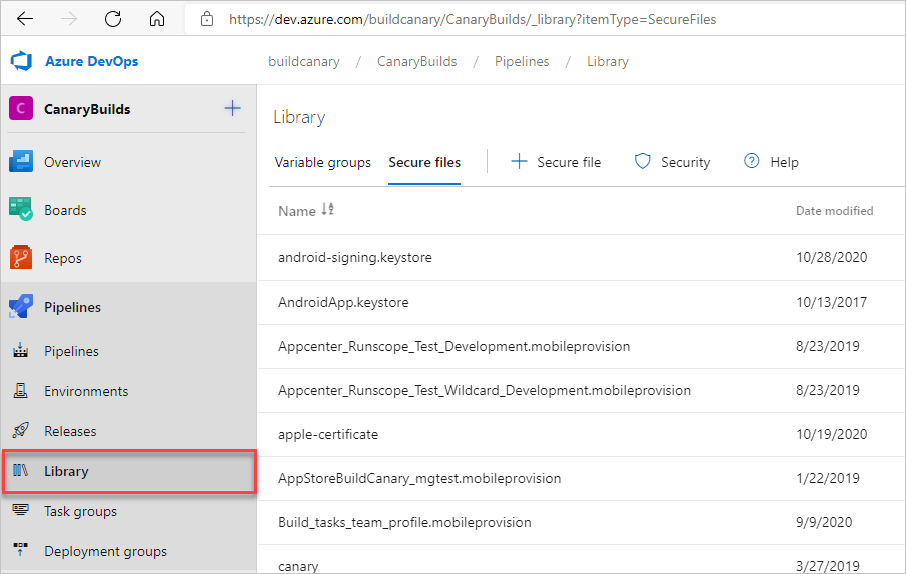The width and height of the screenshot is (906, 574).
Task: Open Task groups in the sidebar
Action: tap(80, 511)
